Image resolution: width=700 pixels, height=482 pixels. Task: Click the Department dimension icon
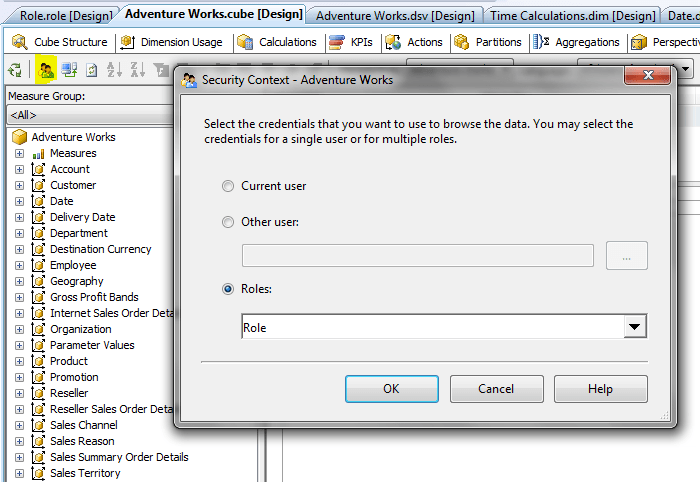(x=38, y=233)
